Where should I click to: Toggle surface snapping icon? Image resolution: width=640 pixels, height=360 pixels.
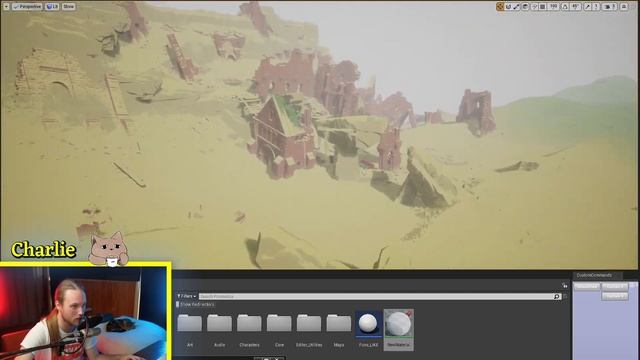click(x=534, y=7)
